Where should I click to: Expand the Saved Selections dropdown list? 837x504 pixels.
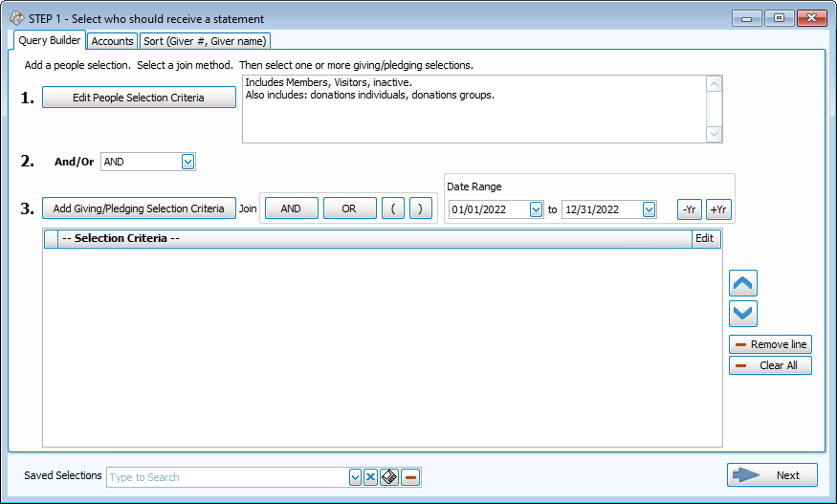click(x=355, y=477)
